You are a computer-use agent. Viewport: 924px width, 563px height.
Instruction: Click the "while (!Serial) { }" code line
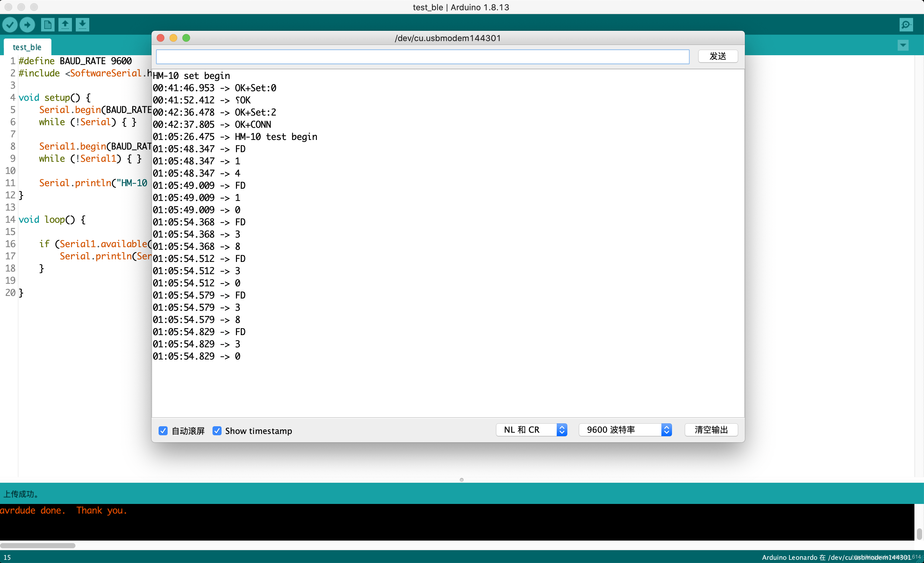pos(88,122)
